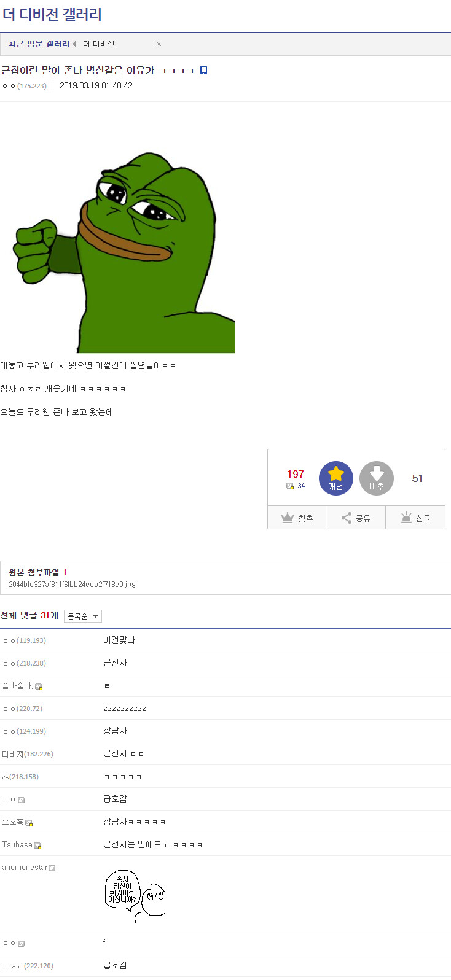Report the post with the 신고 siren icon

406,518
